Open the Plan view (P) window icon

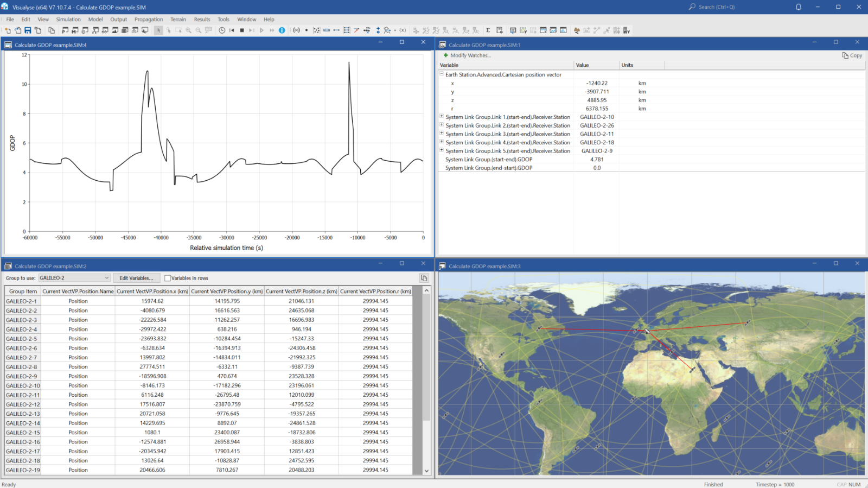65,30
